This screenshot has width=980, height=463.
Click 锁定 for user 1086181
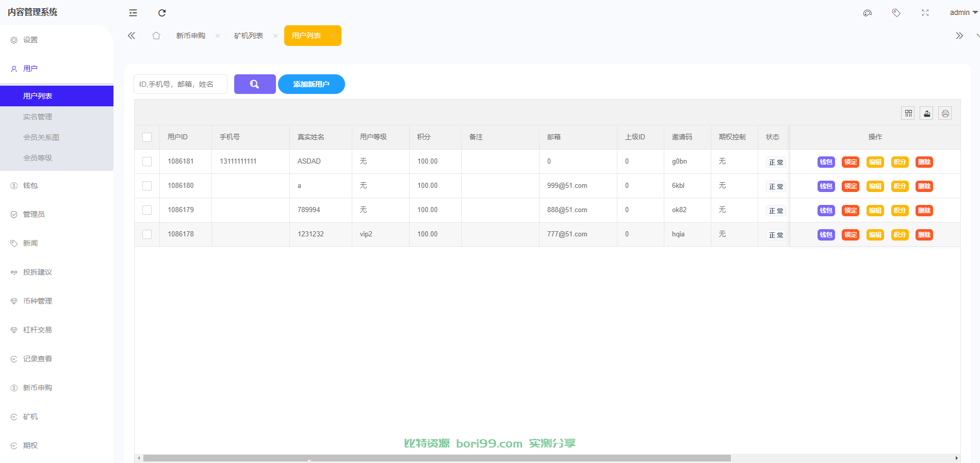pos(851,162)
